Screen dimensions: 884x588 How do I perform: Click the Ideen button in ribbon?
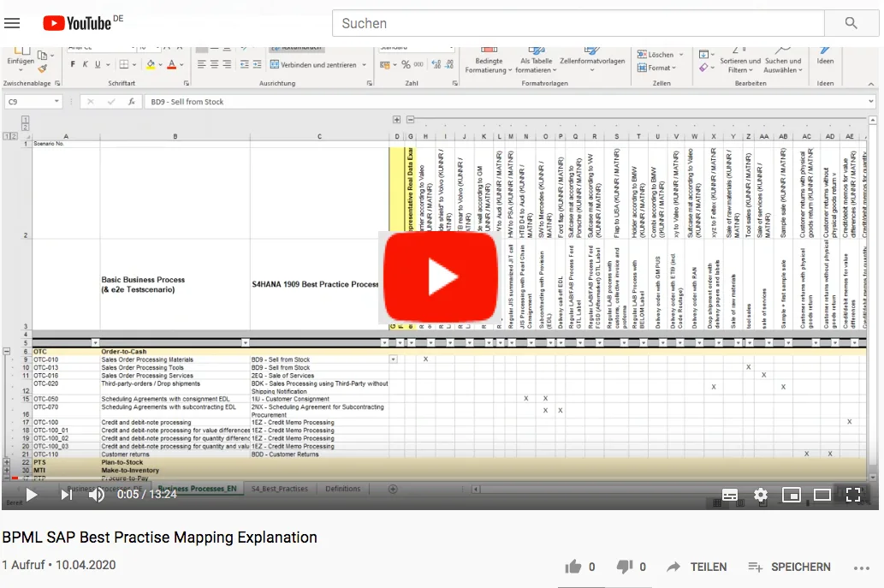click(825, 56)
